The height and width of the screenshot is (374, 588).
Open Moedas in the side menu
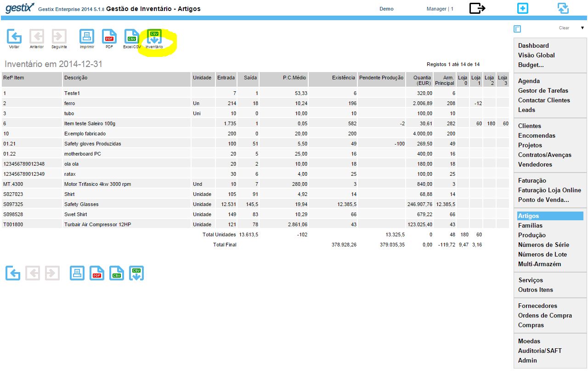tap(529, 341)
